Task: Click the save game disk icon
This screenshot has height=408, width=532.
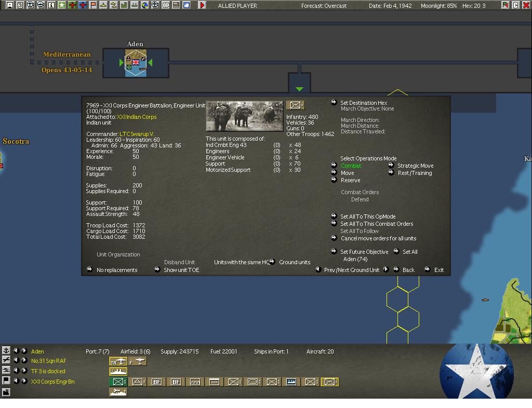Action: point(10,5)
